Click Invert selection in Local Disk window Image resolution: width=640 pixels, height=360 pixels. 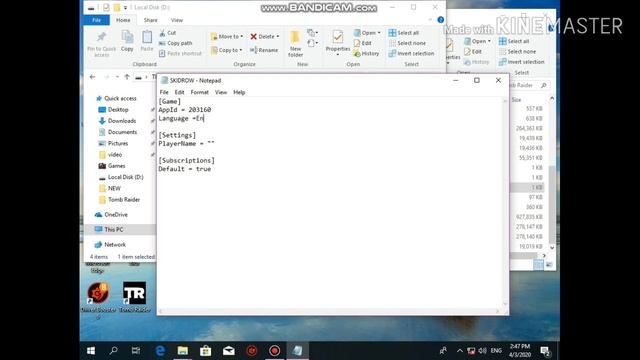[x=411, y=53]
